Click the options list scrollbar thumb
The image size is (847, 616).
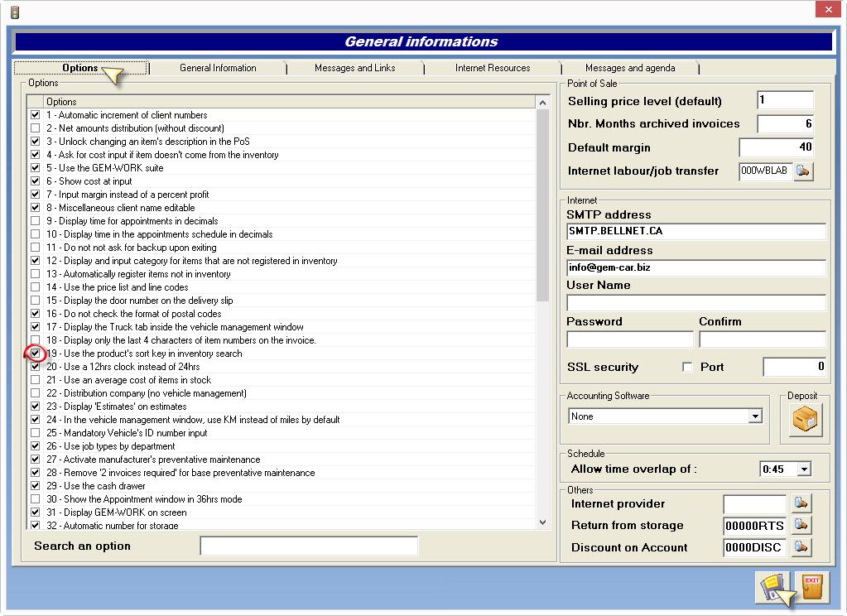pos(543,205)
